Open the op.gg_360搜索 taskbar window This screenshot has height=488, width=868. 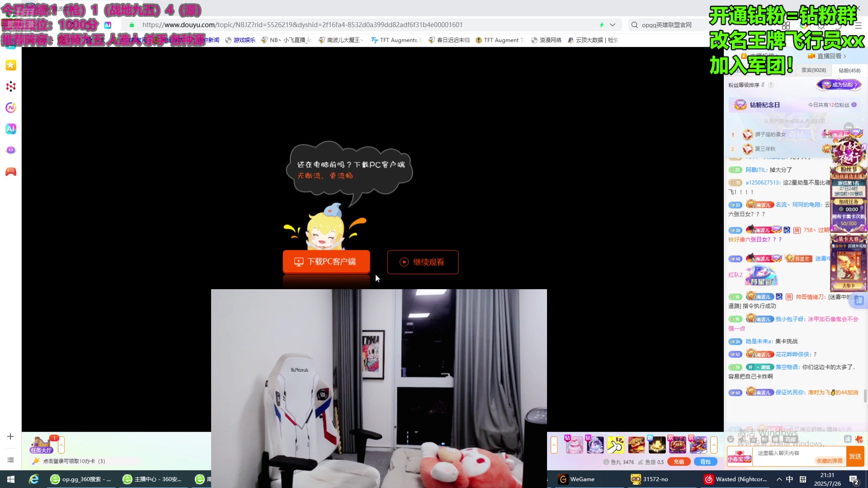[80, 479]
